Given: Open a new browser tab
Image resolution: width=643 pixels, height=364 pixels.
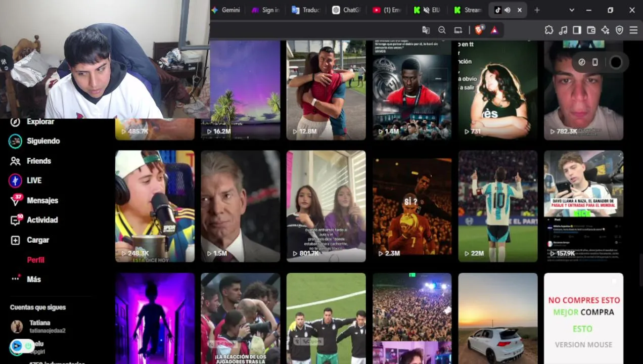Looking at the screenshot, I should click(x=537, y=10).
